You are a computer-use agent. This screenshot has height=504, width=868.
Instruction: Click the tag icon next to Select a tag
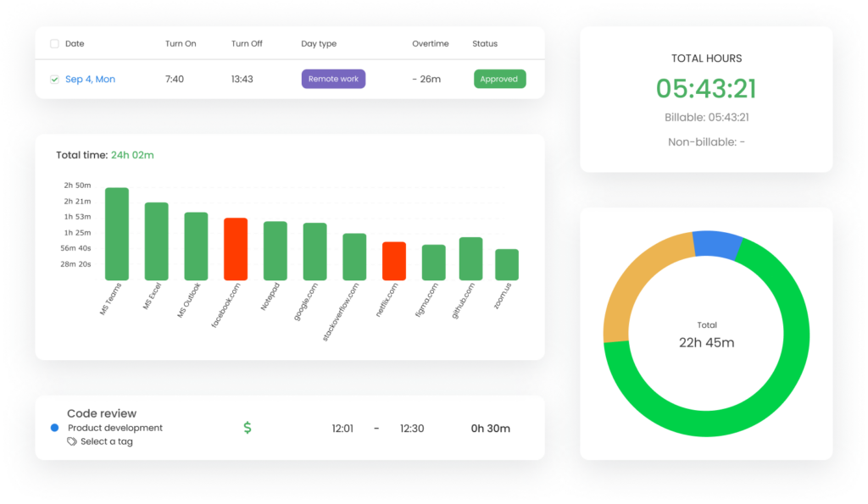click(71, 440)
